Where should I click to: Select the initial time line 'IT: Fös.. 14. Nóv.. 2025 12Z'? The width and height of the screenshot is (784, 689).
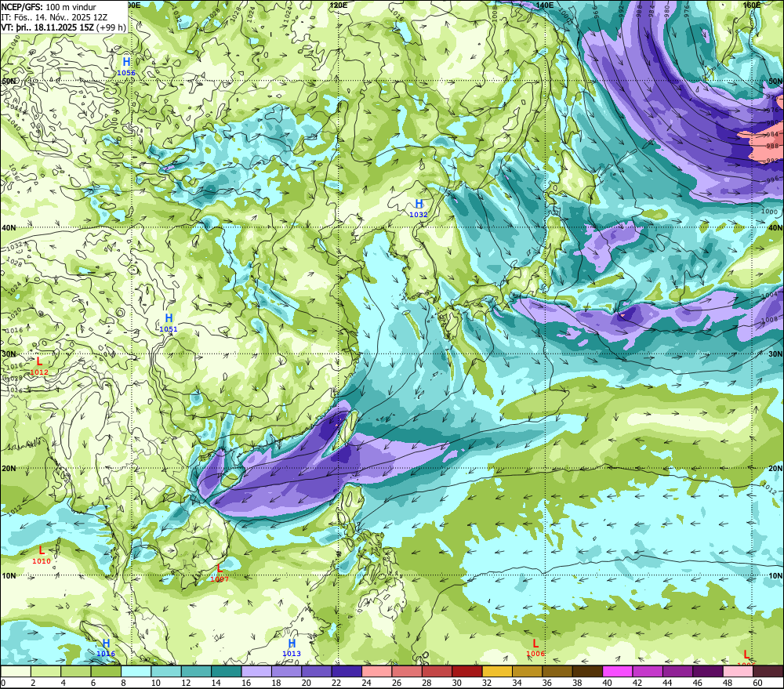point(54,17)
